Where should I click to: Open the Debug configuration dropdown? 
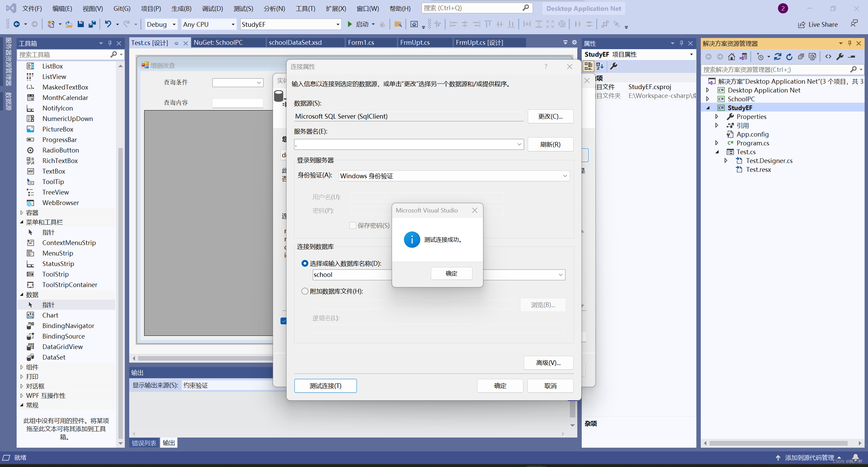tap(161, 24)
